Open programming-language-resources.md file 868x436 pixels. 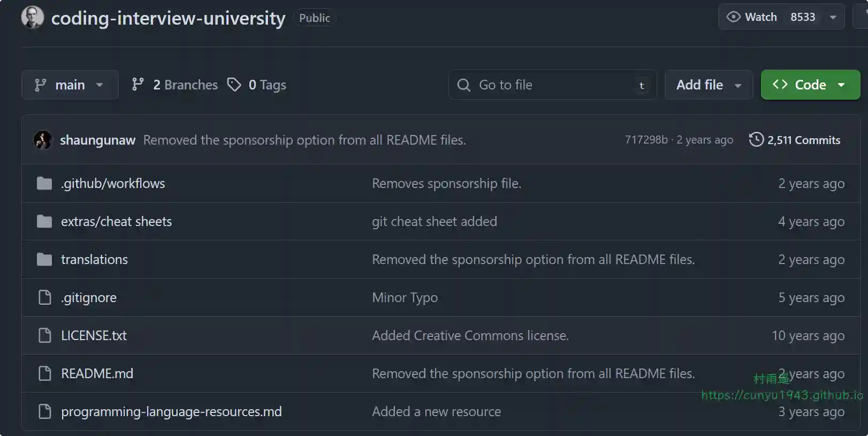171,411
